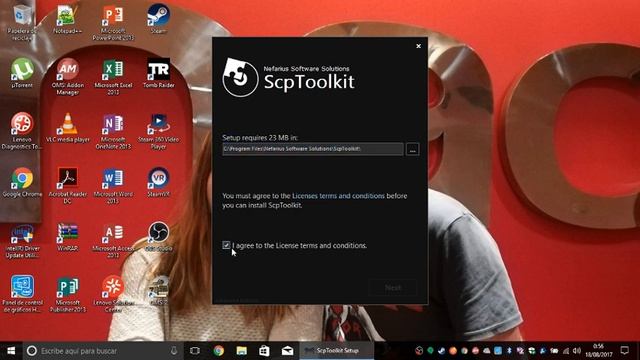This screenshot has width=640, height=360.
Task: Open OMSI Addon Manager shortcut
Action: click(67, 77)
